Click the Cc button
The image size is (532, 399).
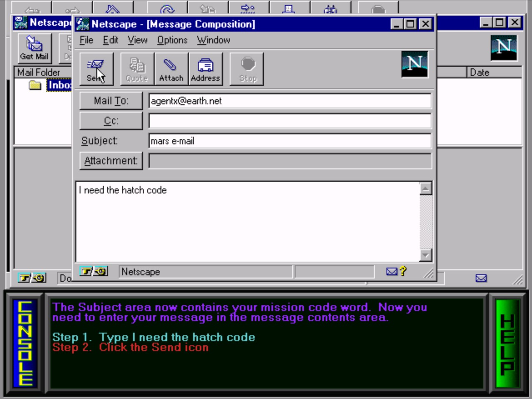111,121
